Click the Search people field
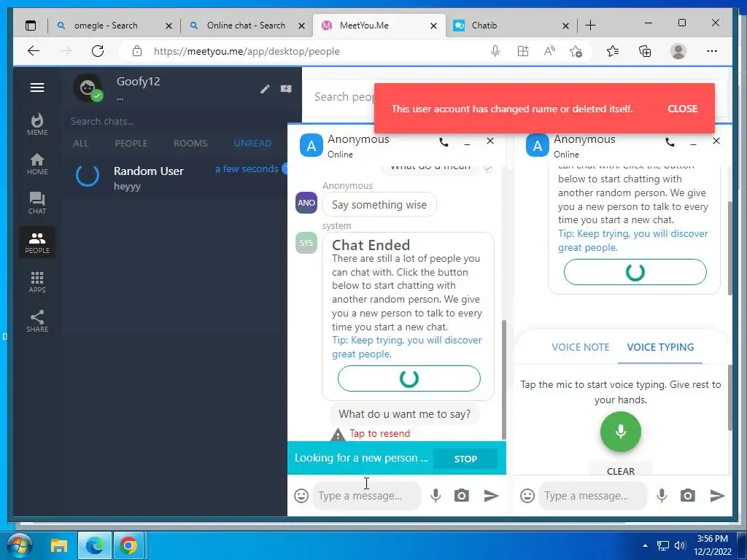 [344, 97]
